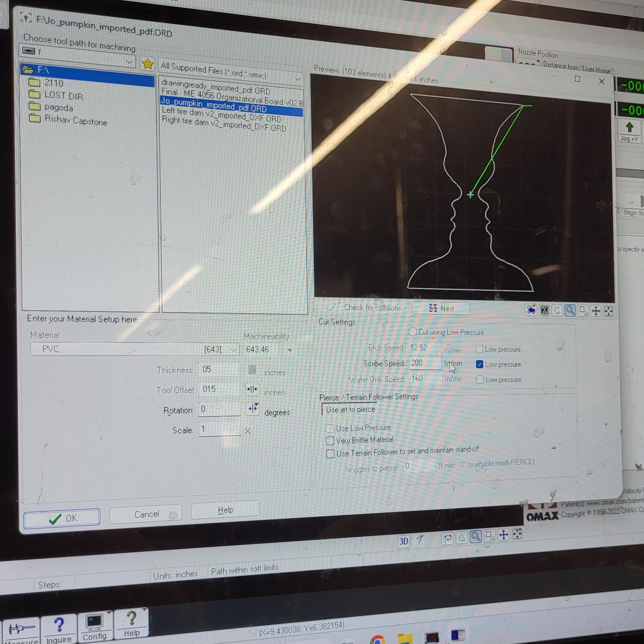Open File Explorer from the taskbar
This screenshot has height=644, width=644.
point(405,639)
